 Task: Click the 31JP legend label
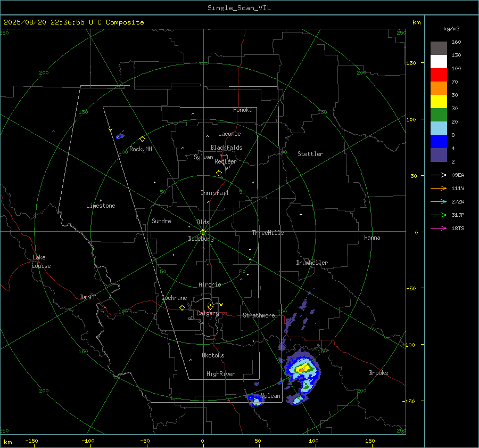click(458, 215)
